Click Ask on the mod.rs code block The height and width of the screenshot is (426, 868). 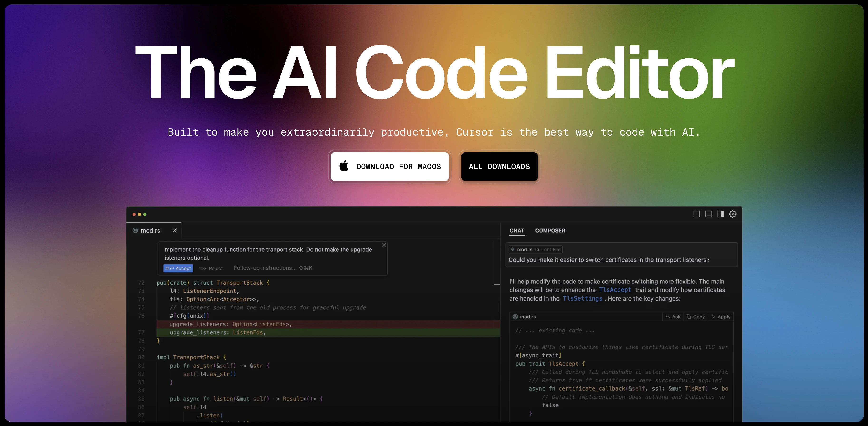click(x=673, y=317)
